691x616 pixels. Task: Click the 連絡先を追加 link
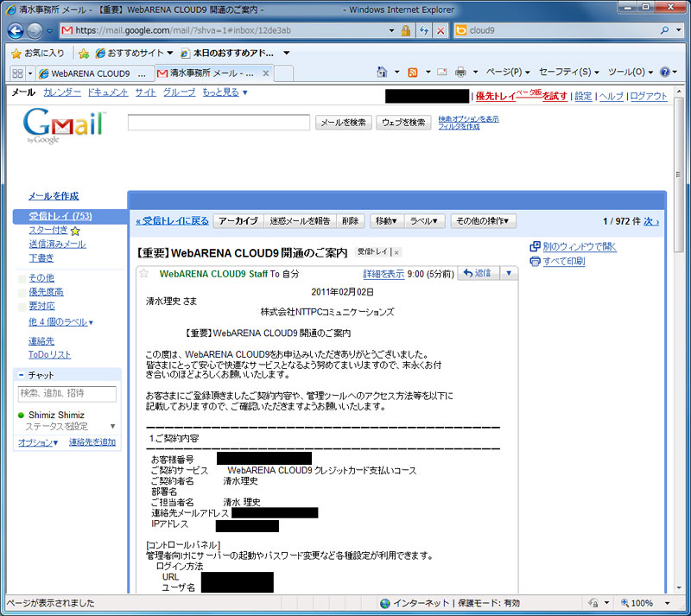(92, 442)
